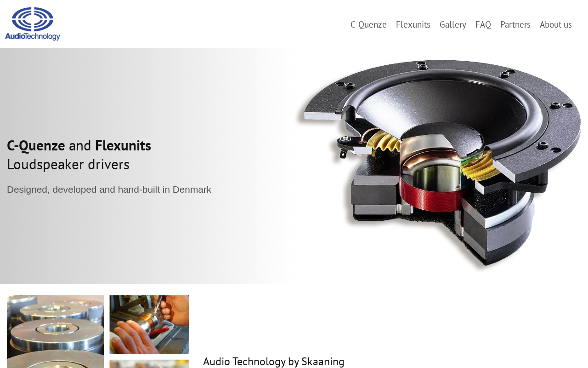
Task: Select the heading 'C-Quenze and Flexunits' text
Action: click(x=79, y=145)
